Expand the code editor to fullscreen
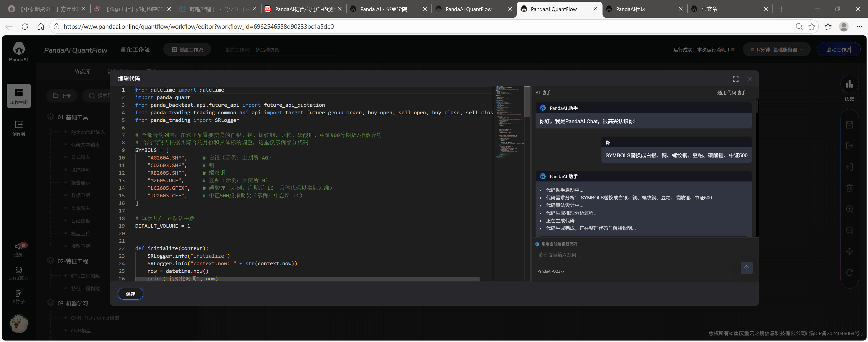Screen dimensions: 868x342 pos(735,79)
